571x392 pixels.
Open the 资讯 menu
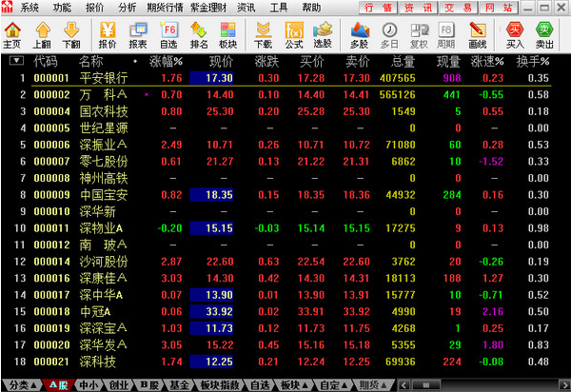[246, 8]
